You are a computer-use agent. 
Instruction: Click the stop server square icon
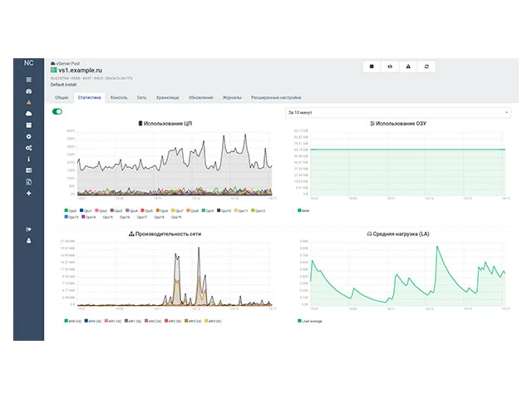coord(372,66)
